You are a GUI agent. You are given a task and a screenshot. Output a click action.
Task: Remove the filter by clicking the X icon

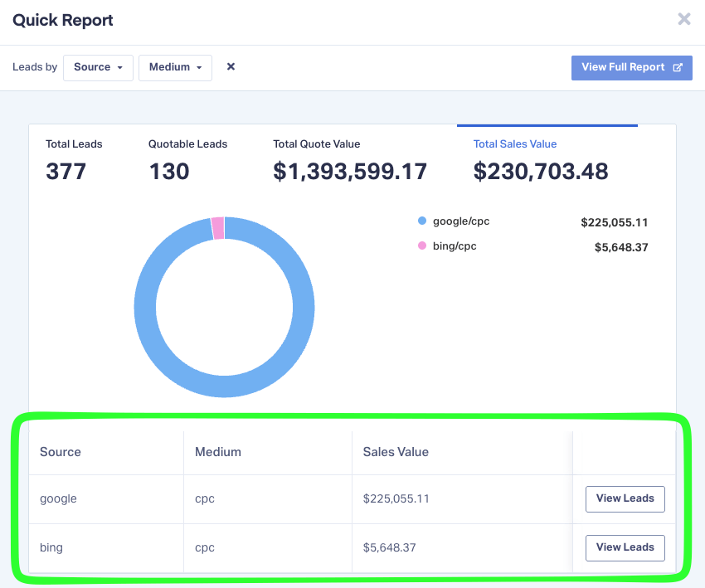click(230, 67)
